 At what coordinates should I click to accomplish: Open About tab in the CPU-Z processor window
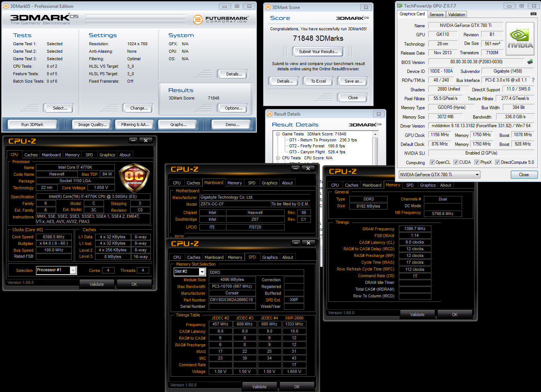[x=125, y=155]
